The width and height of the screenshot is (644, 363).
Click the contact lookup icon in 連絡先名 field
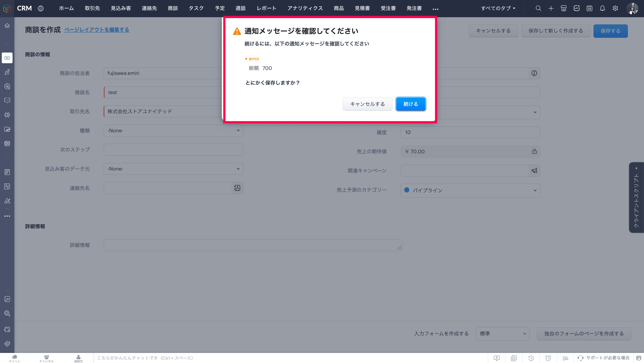(237, 188)
